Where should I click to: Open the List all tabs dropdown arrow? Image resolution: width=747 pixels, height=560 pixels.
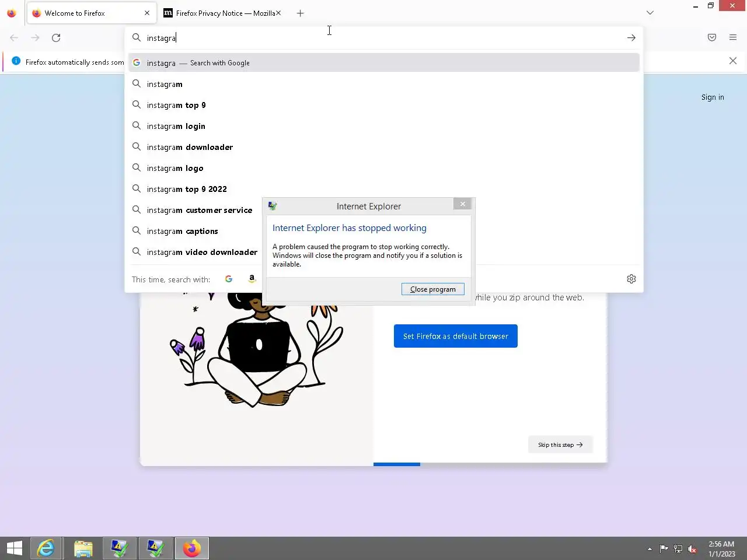650,13
